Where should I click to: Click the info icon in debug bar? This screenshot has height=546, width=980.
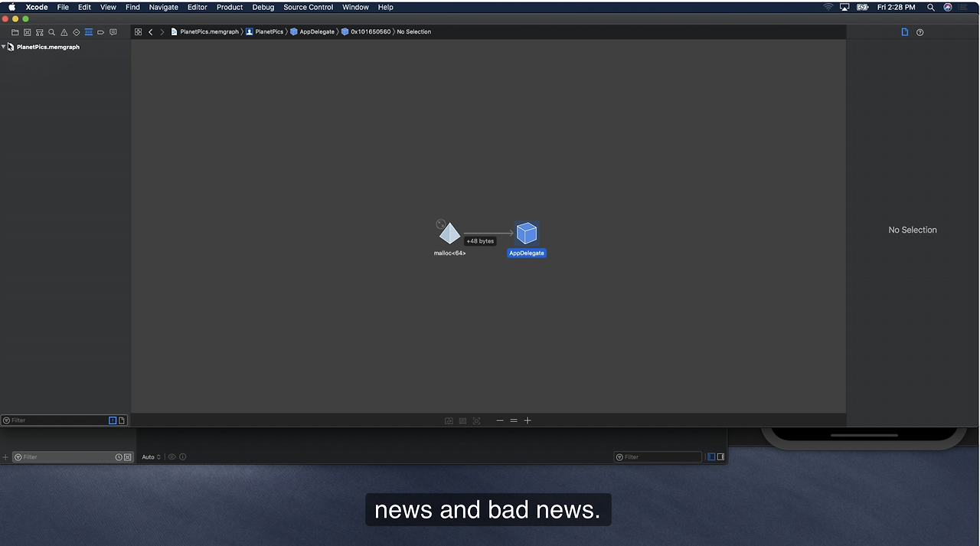[x=182, y=457]
